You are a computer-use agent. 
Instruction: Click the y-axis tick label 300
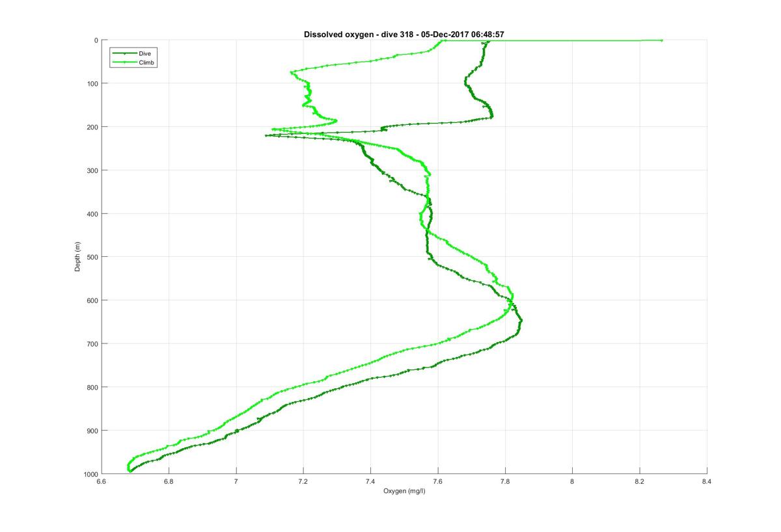93,170
